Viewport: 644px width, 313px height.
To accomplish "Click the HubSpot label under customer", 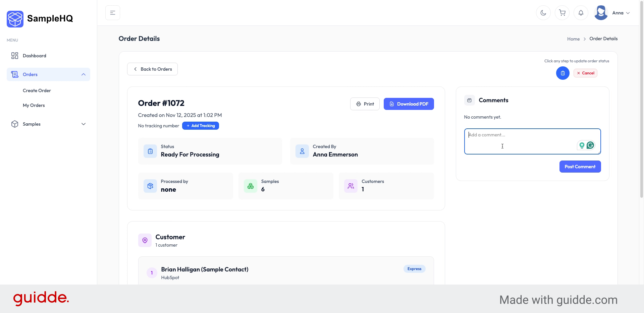I will 170,278.
